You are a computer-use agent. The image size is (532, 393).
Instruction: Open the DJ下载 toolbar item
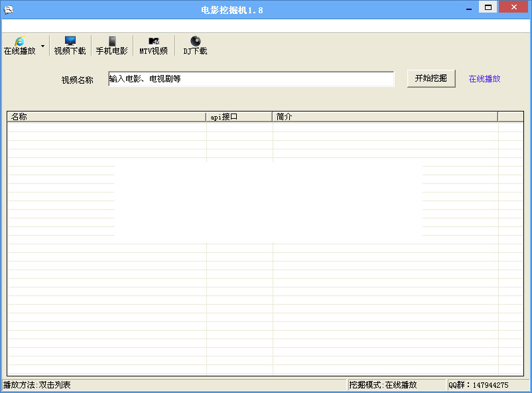click(196, 46)
